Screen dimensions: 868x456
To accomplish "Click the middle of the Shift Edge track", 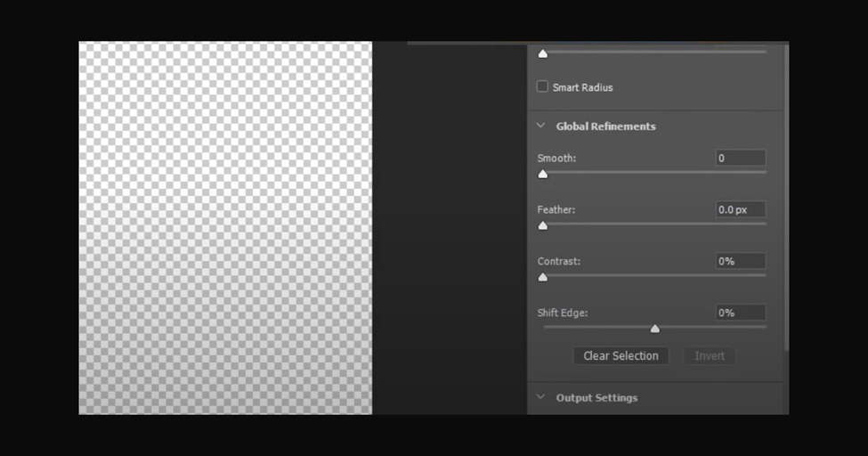I will tap(655, 327).
